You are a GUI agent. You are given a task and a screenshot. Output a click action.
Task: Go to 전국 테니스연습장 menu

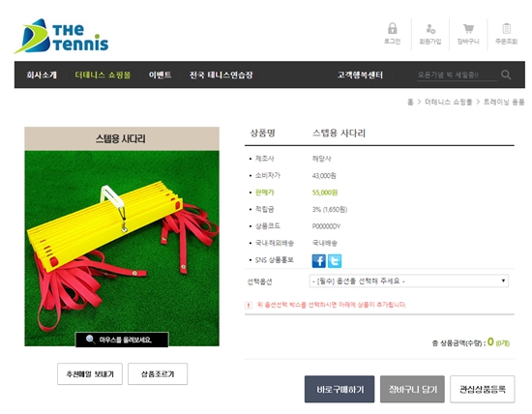click(x=221, y=75)
